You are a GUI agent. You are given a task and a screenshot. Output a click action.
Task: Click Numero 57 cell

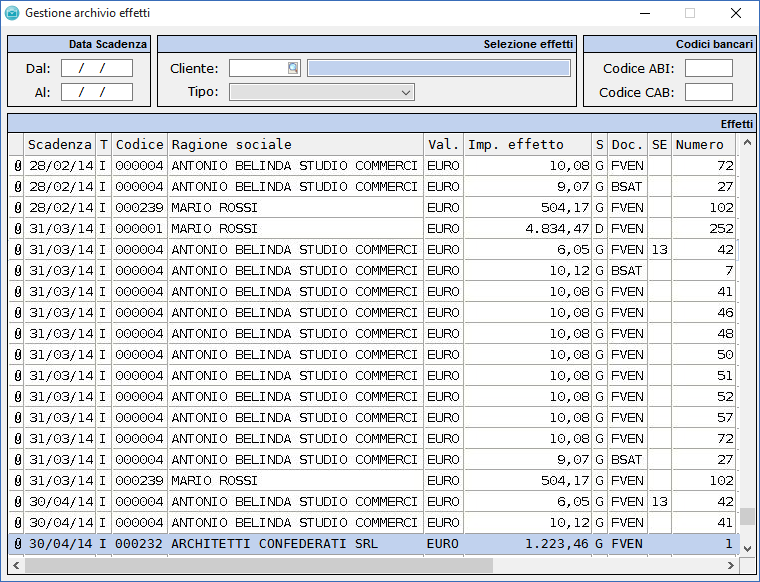[704, 417]
